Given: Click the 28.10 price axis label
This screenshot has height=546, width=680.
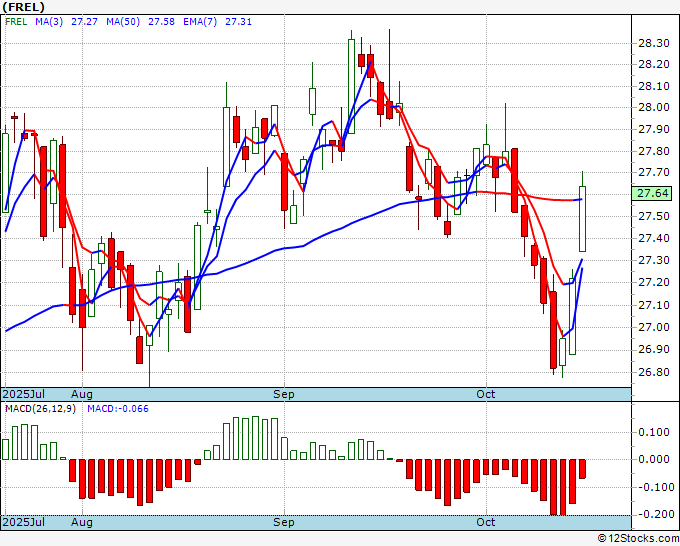Looking at the screenshot, I should 653,86.
